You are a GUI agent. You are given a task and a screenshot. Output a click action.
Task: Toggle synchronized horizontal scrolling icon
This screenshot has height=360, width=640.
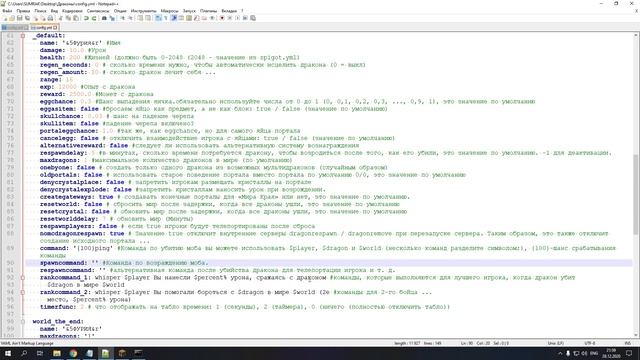[148, 18]
